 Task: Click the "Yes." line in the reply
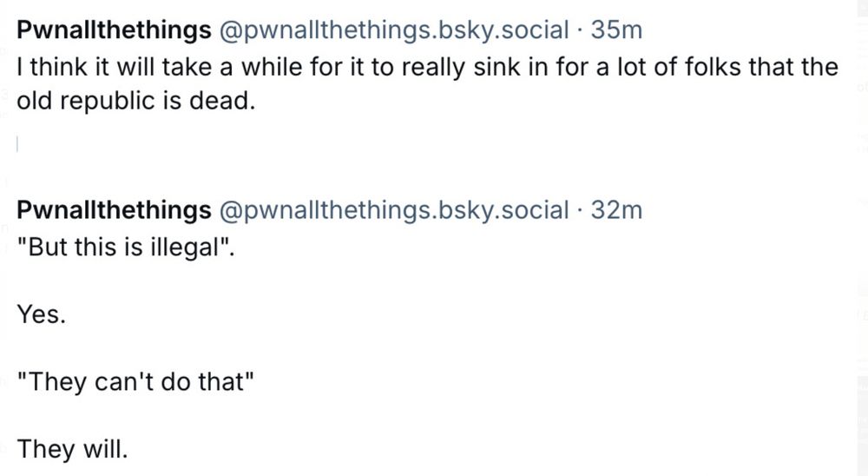tap(42, 314)
